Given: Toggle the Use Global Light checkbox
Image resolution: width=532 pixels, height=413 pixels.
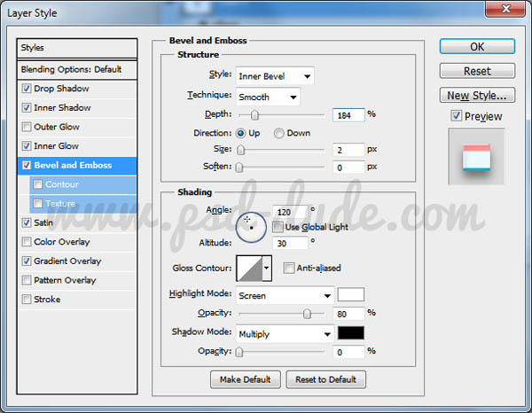Looking at the screenshot, I should (x=278, y=227).
